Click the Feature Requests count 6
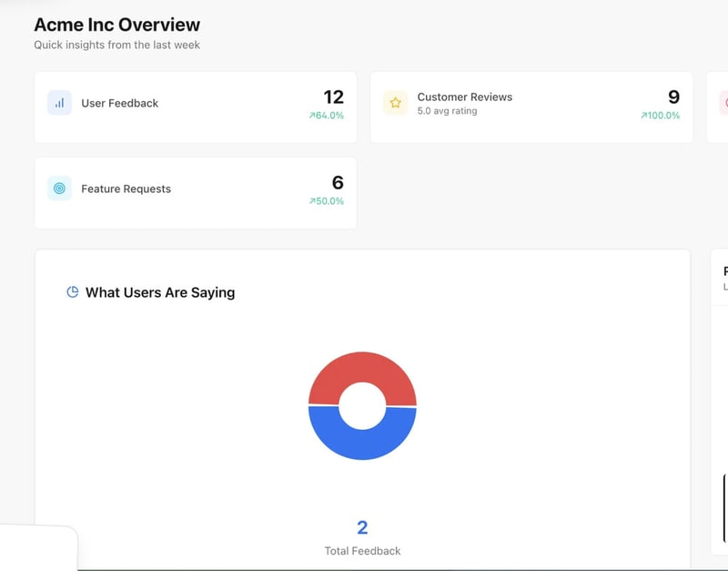Viewport: 728px width, 571px height. [x=338, y=182]
